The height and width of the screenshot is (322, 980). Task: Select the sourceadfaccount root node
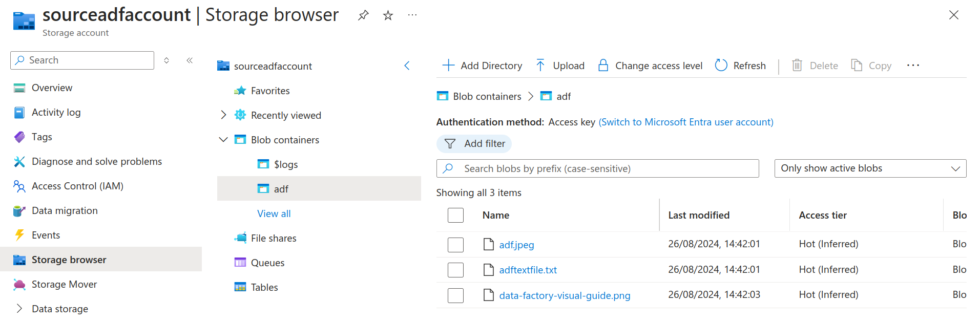tap(273, 66)
